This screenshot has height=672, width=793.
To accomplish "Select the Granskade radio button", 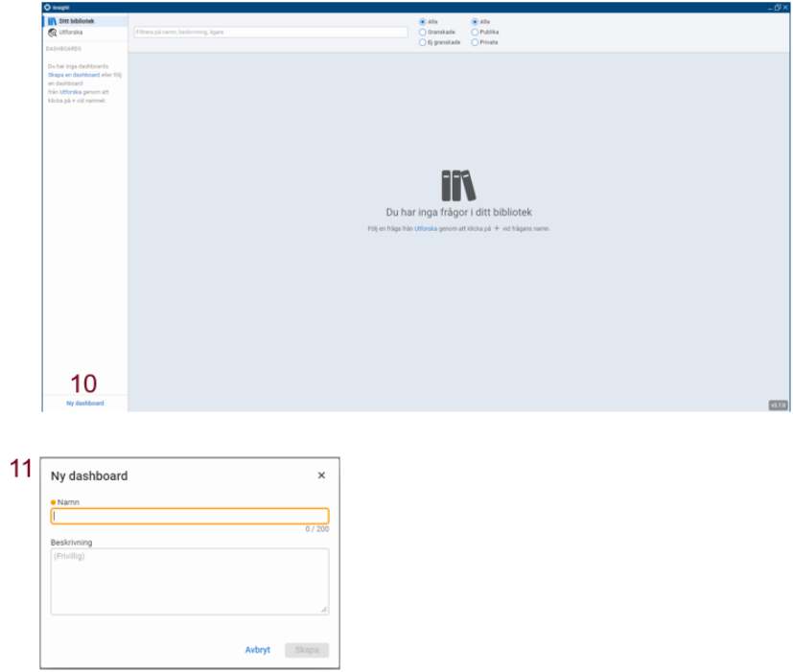I will coord(422,33).
